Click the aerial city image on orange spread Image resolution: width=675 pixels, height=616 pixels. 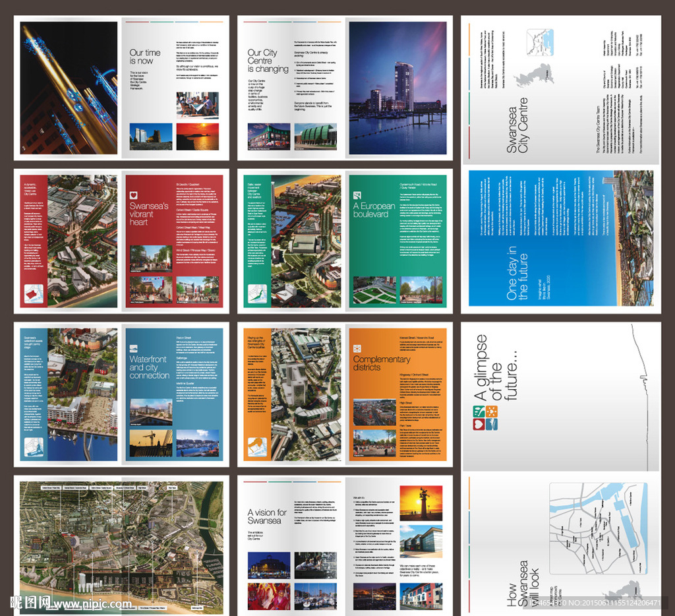pyautogui.click(x=306, y=394)
